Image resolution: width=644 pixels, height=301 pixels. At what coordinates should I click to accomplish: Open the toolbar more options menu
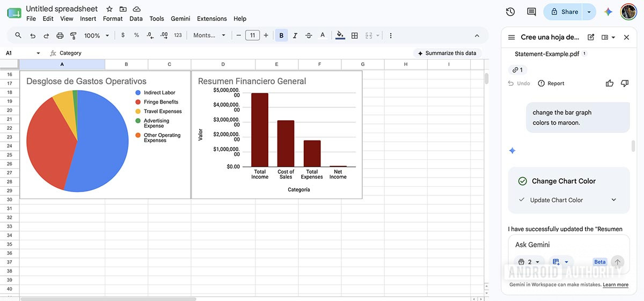(391, 35)
